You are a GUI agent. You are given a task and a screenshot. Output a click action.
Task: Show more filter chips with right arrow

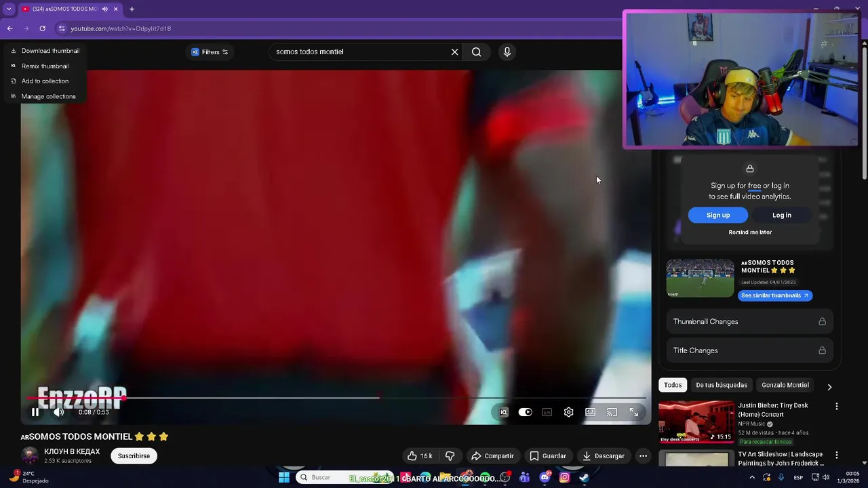829,386
